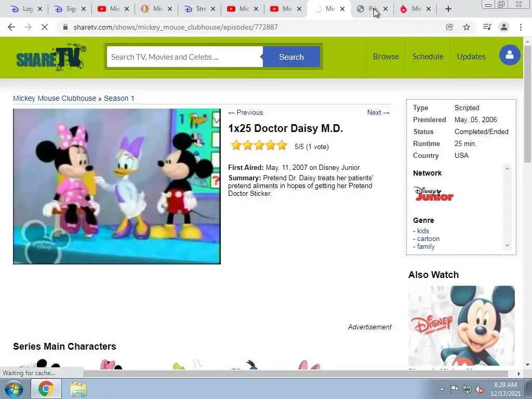Click the Doctor Daisy episode thumbnail

tap(117, 187)
